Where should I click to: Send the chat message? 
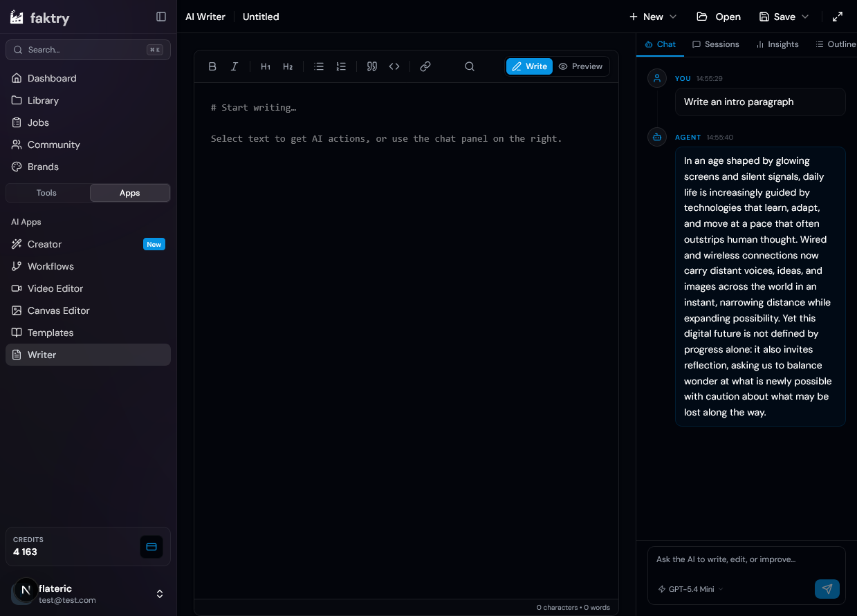coord(827,589)
